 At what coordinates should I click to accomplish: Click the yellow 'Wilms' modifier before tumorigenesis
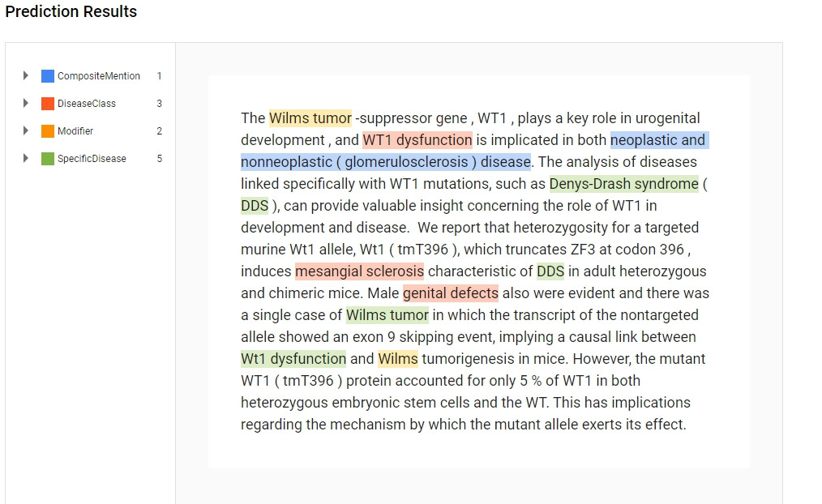(x=397, y=359)
